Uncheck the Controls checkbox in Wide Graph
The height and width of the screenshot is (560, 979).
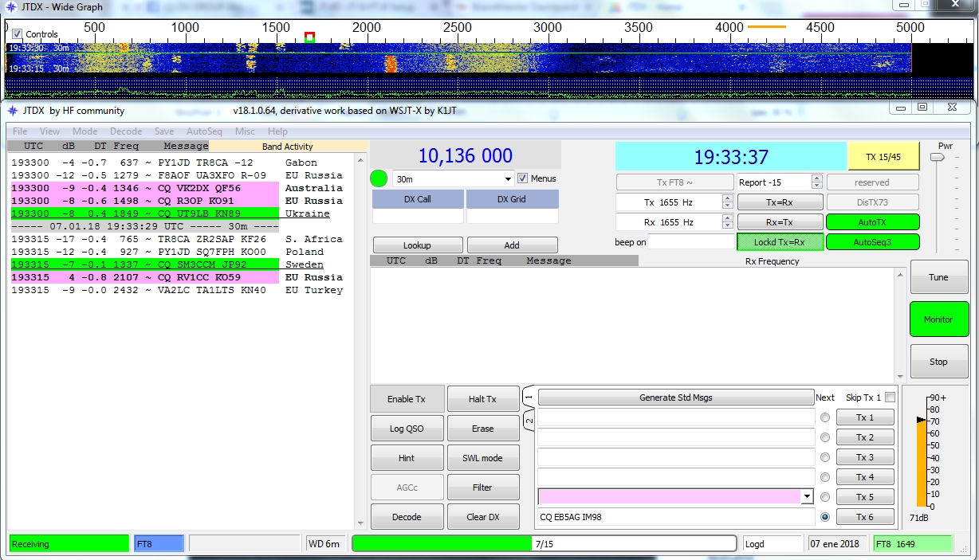pos(17,34)
